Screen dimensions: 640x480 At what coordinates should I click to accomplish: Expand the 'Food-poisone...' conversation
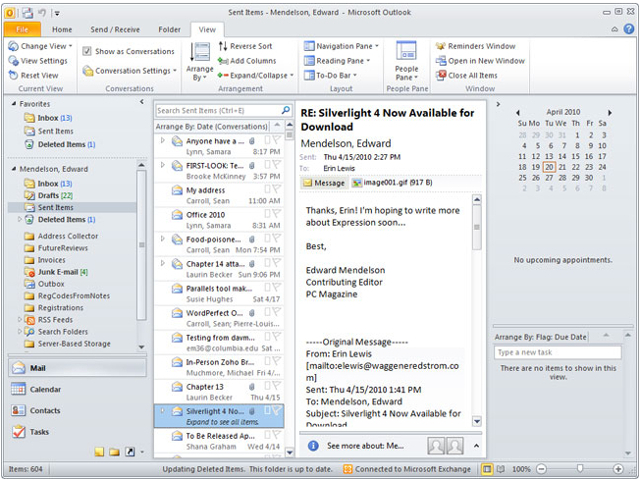(x=162, y=239)
